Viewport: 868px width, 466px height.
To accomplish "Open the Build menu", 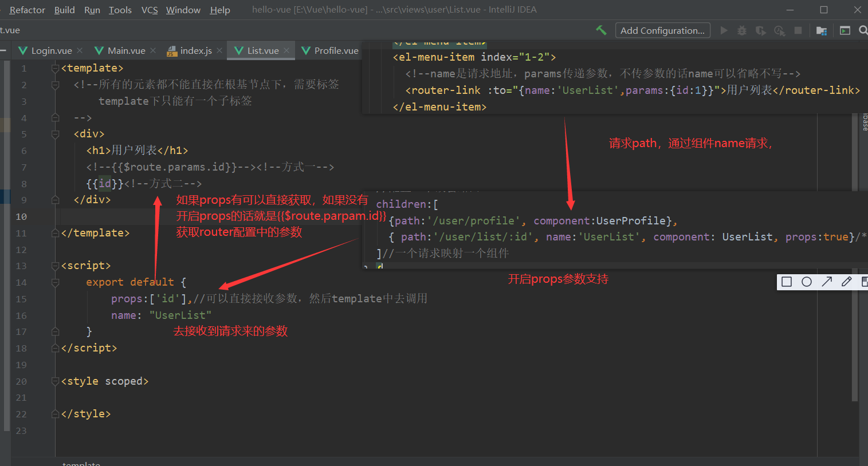I will coord(65,10).
